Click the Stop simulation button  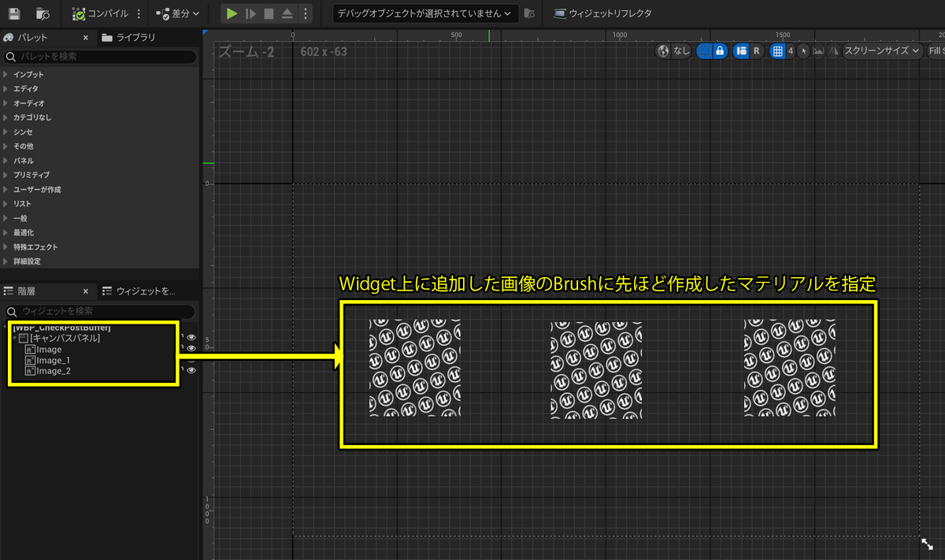(269, 13)
